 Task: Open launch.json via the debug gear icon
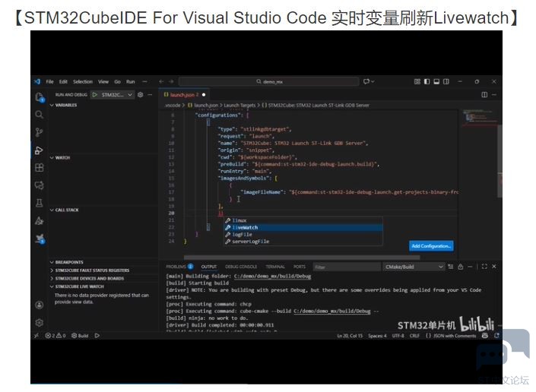click(141, 94)
